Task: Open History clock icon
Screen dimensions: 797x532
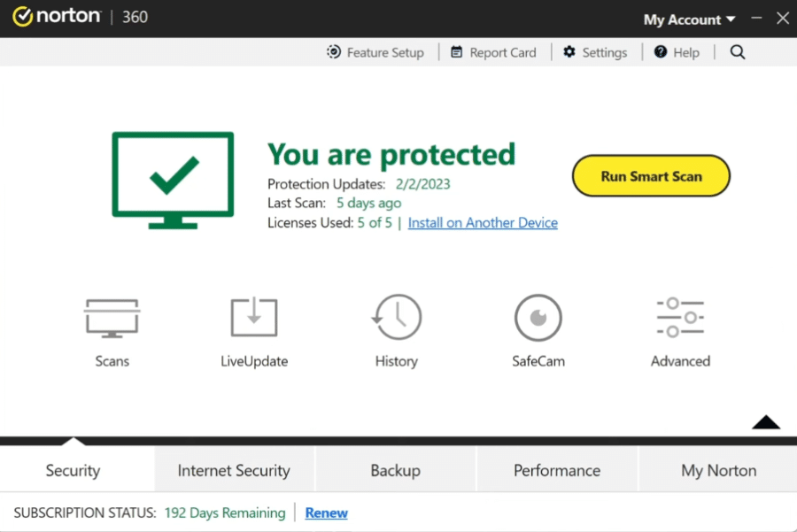Action: [x=397, y=317]
